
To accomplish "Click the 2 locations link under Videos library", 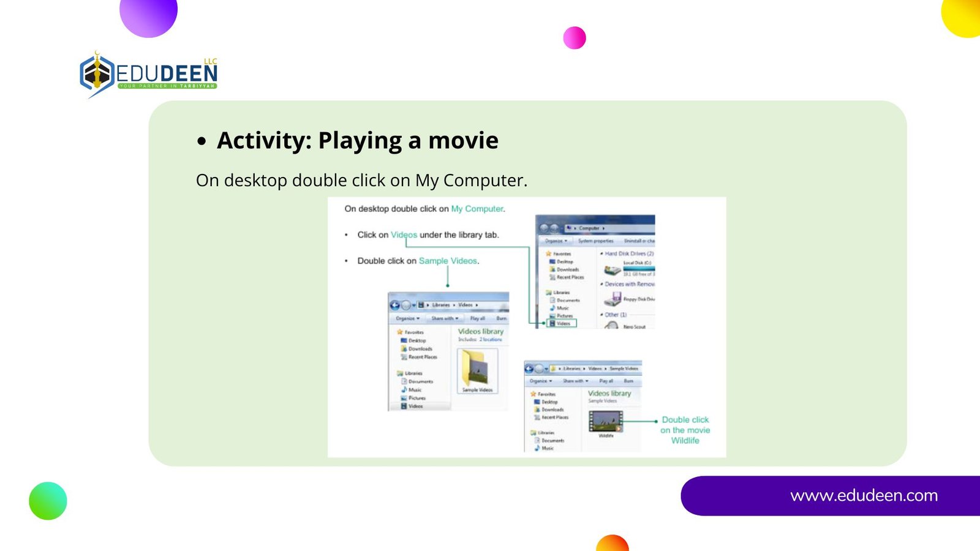I will pyautogui.click(x=491, y=339).
